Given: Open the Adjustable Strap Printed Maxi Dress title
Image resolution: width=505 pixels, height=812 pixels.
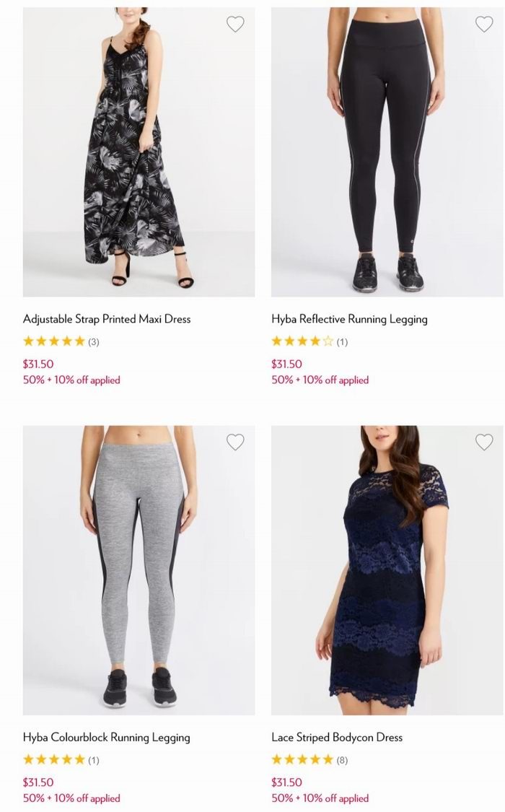Looking at the screenshot, I should pos(107,319).
